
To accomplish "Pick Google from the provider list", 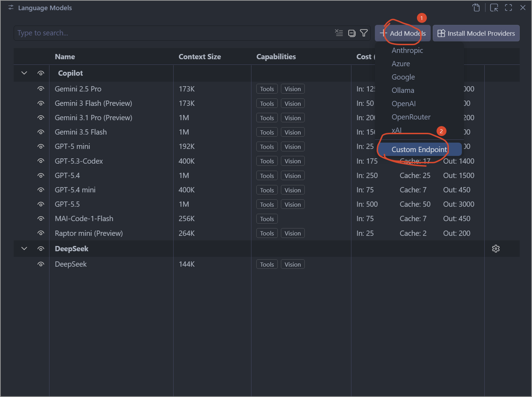I will [x=403, y=77].
